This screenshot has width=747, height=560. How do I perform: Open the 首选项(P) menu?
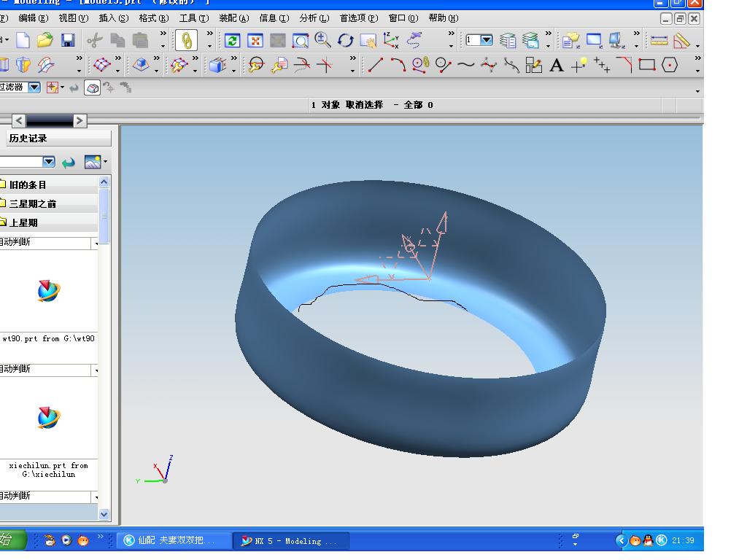coord(359,18)
